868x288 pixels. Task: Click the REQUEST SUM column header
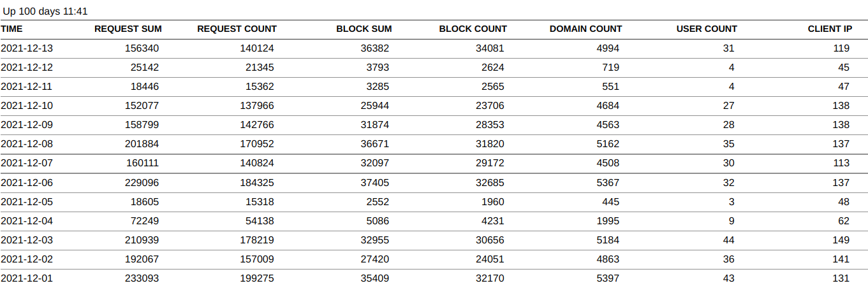click(x=128, y=29)
